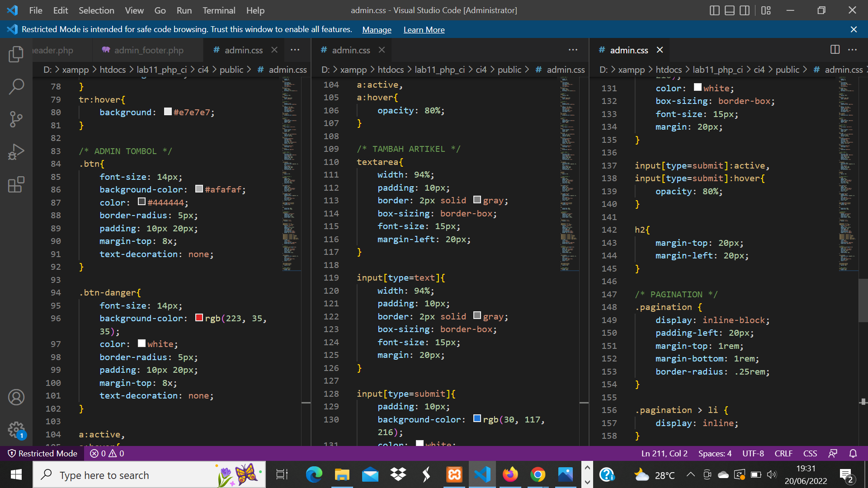Image resolution: width=868 pixels, height=488 pixels.
Task: Toggle the secondary side bar visibility
Action: [745, 10]
